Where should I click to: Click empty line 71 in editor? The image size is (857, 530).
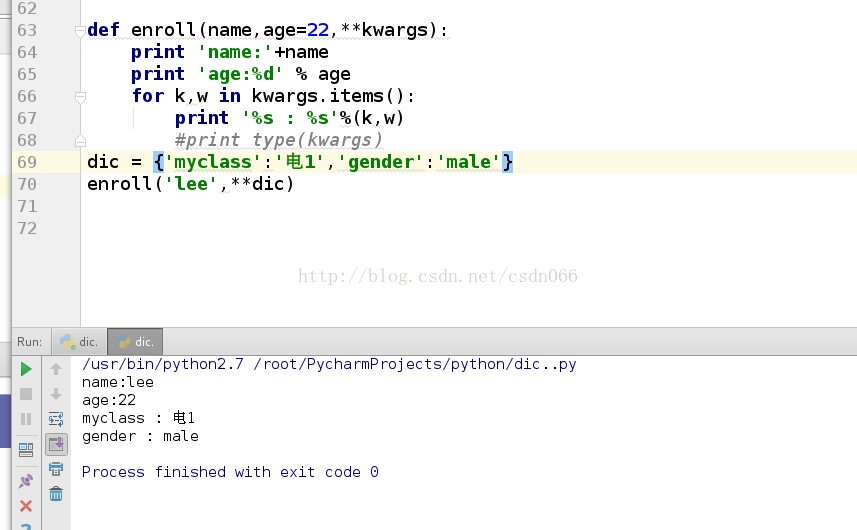468,206
